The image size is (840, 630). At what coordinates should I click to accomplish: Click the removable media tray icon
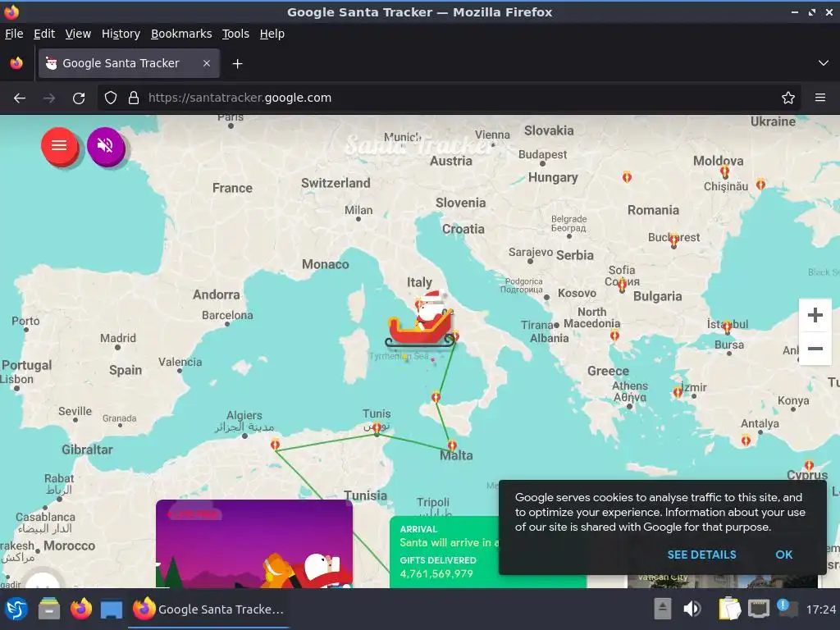(x=663, y=609)
